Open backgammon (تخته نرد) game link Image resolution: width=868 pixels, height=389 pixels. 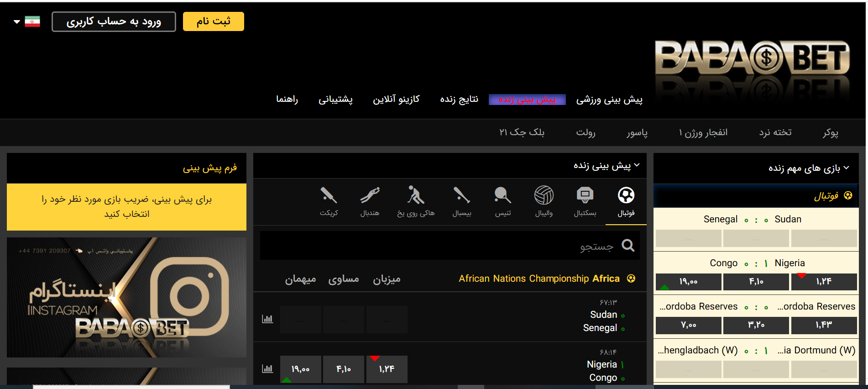pyautogui.click(x=775, y=132)
